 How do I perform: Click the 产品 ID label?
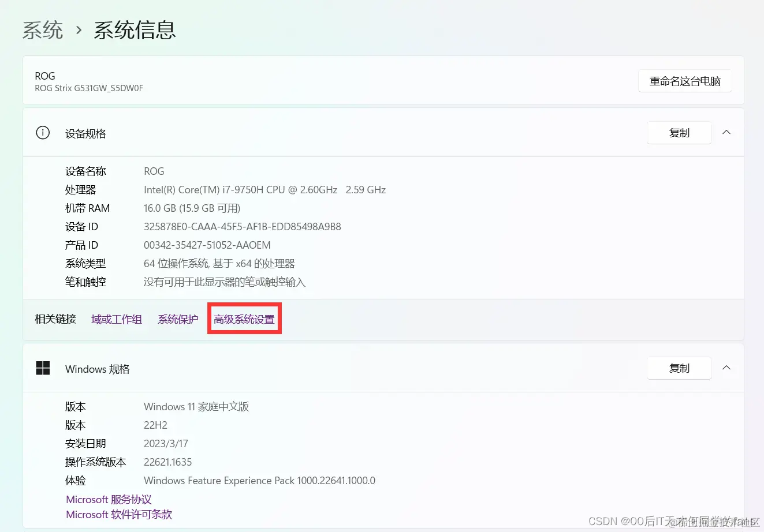click(81, 245)
